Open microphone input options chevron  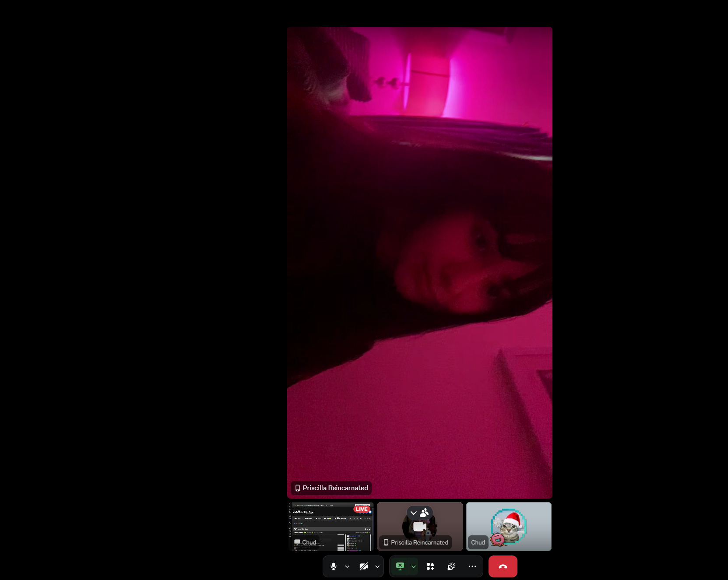click(x=347, y=566)
